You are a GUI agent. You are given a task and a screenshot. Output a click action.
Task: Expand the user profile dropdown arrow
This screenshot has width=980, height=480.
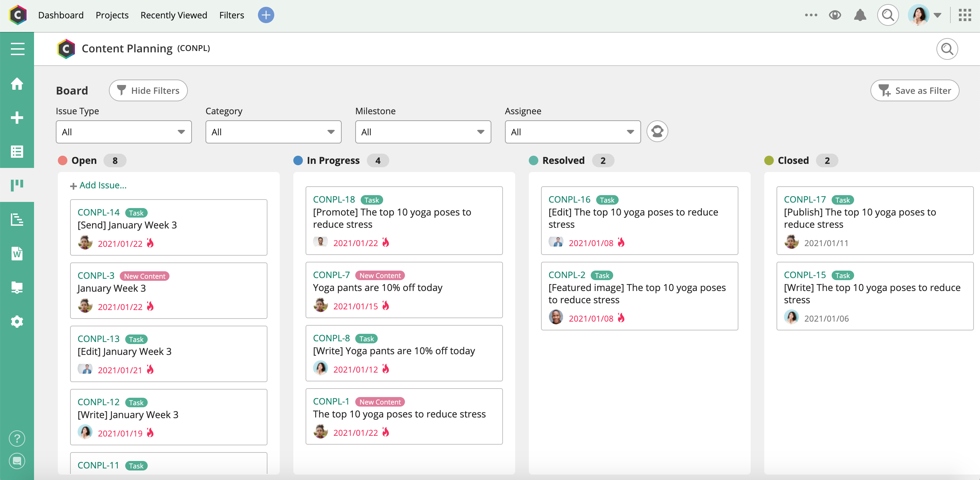coord(937,15)
